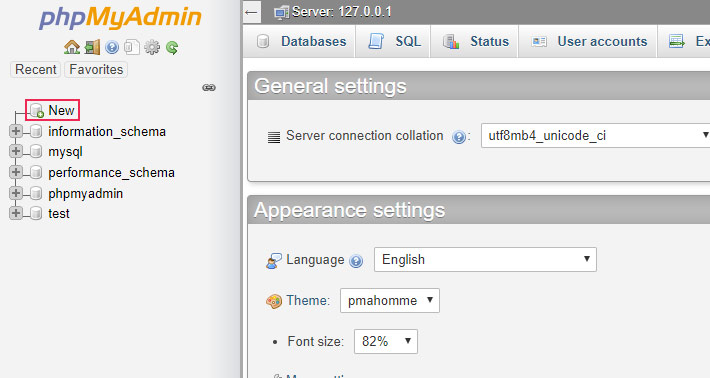The width and height of the screenshot is (710, 378).
Task: Click the phpmyadmin database cylinder icon
Action: (x=36, y=193)
